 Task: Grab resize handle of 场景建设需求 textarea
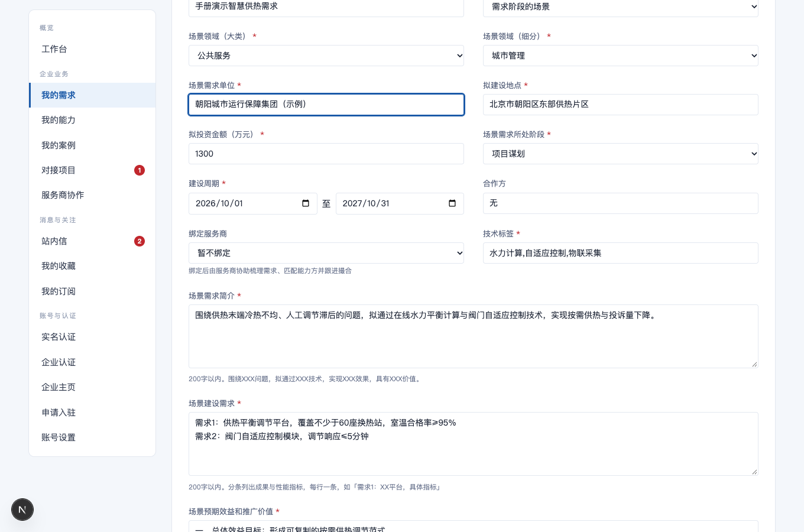click(x=754, y=472)
